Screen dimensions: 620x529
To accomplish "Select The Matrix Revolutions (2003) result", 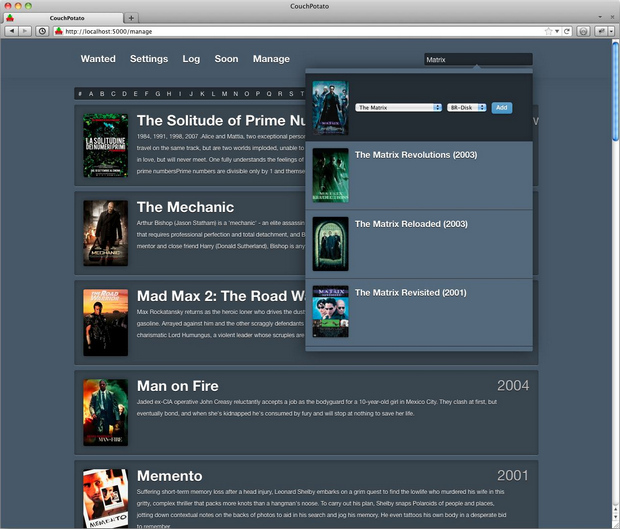I will click(419, 175).
